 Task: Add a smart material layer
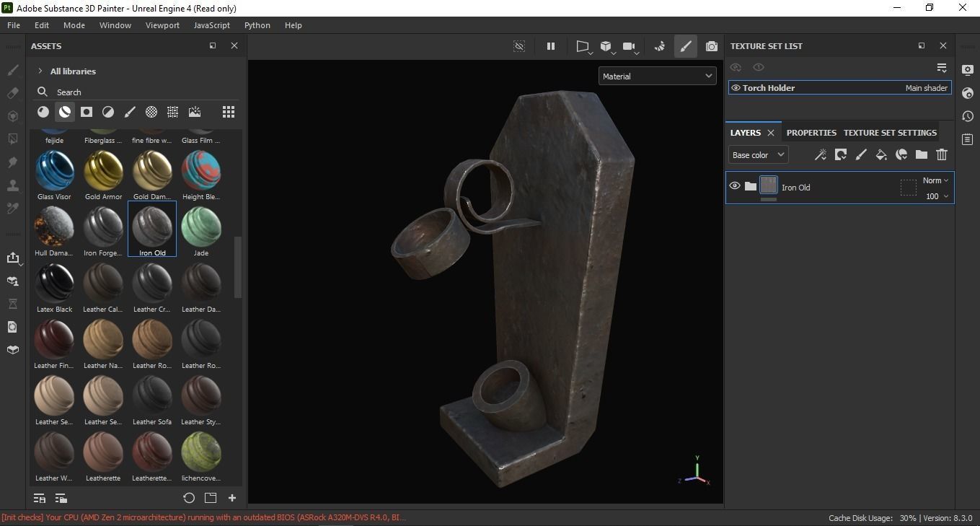(901, 154)
